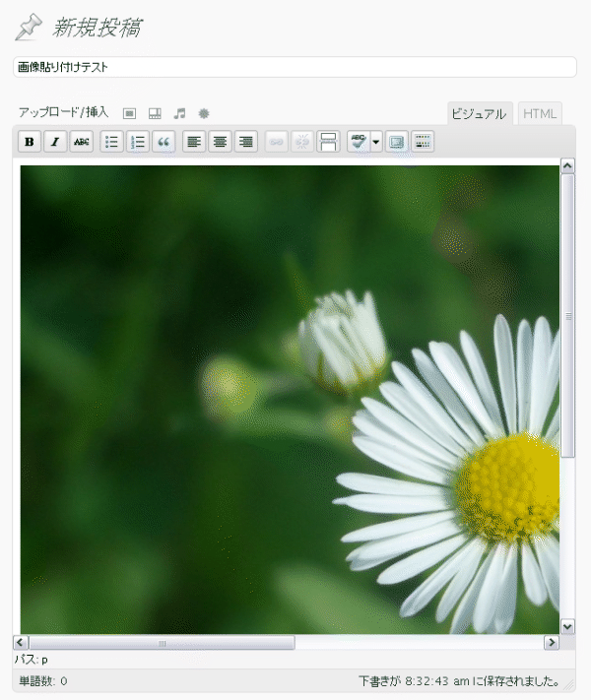The width and height of the screenshot is (591, 700).
Task: Center-align the text
Action: (220, 142)
